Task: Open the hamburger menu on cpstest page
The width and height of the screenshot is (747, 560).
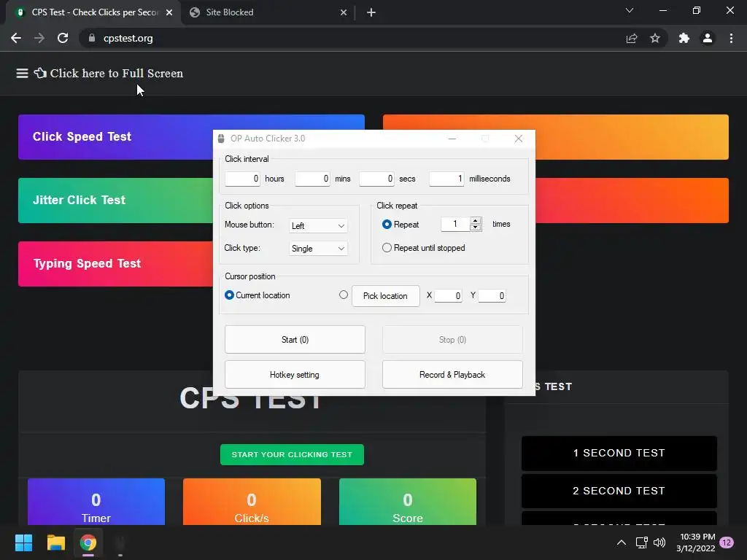Action: point(22,74)
